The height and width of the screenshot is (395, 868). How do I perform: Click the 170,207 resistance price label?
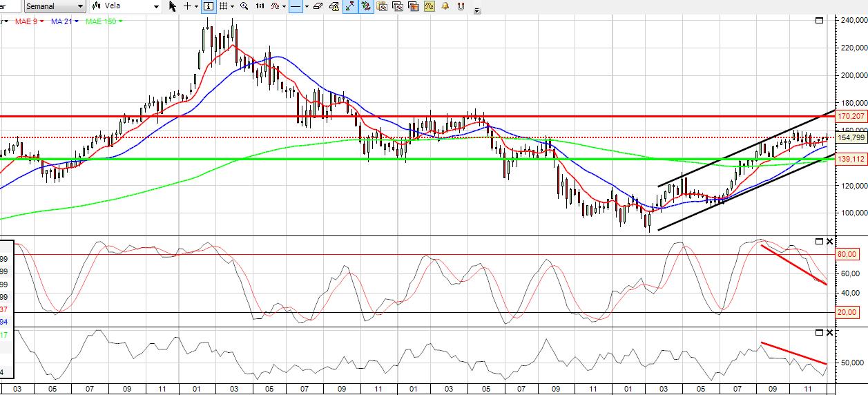[851, 116]
